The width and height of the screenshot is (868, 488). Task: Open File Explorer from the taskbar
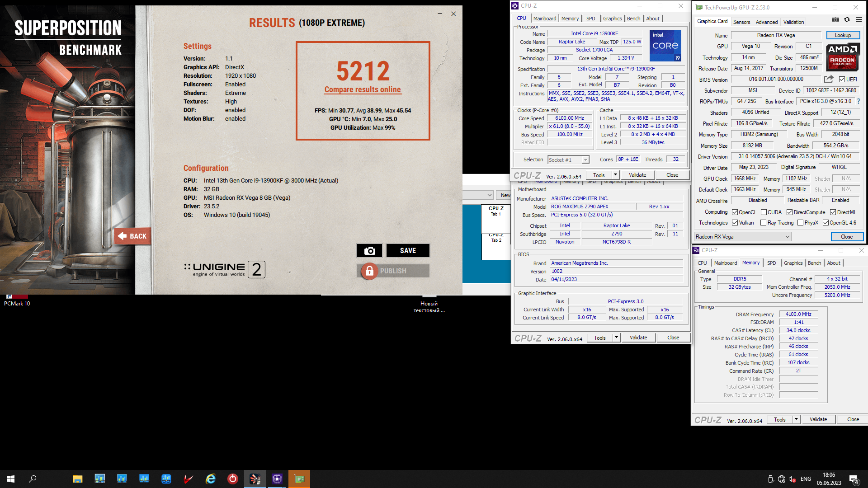(77, 479)
